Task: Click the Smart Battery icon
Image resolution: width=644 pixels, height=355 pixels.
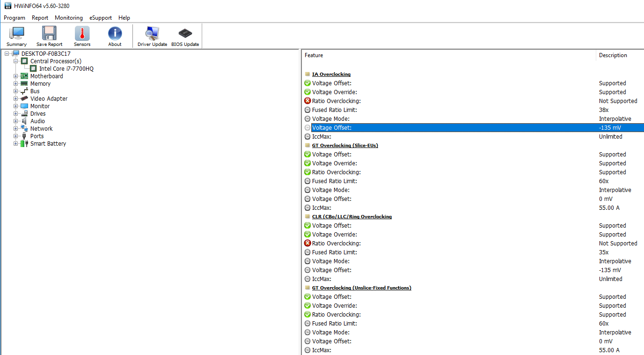Action: point(24,143)
